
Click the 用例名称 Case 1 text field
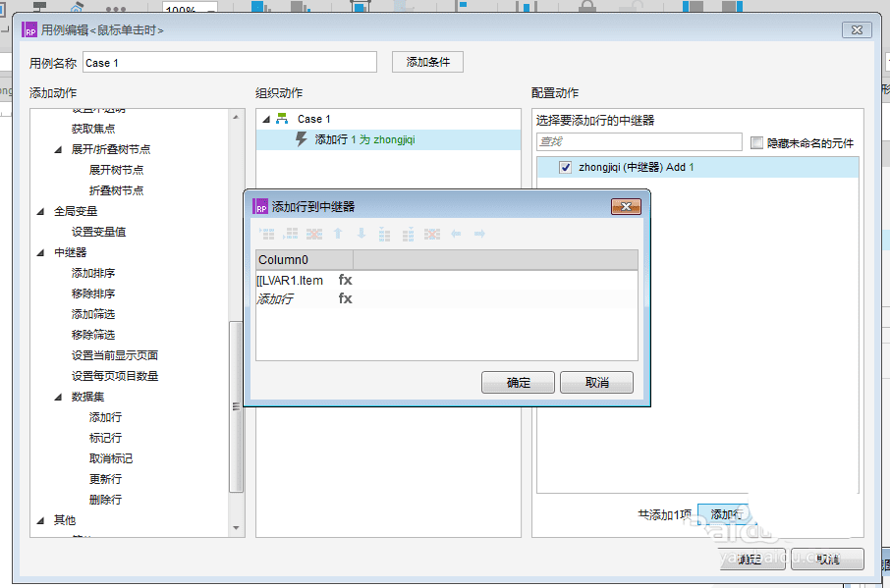pyautogui.click(x=230, y=63)
